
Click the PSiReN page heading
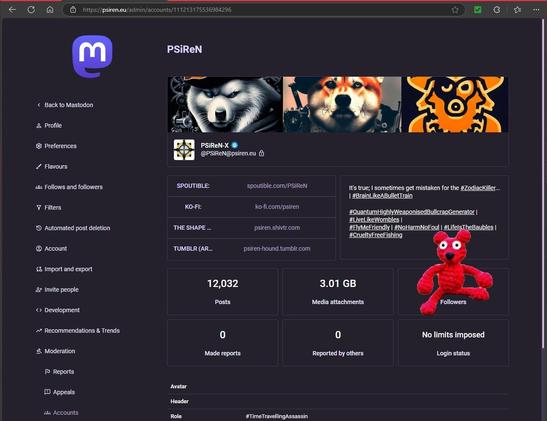184,50
